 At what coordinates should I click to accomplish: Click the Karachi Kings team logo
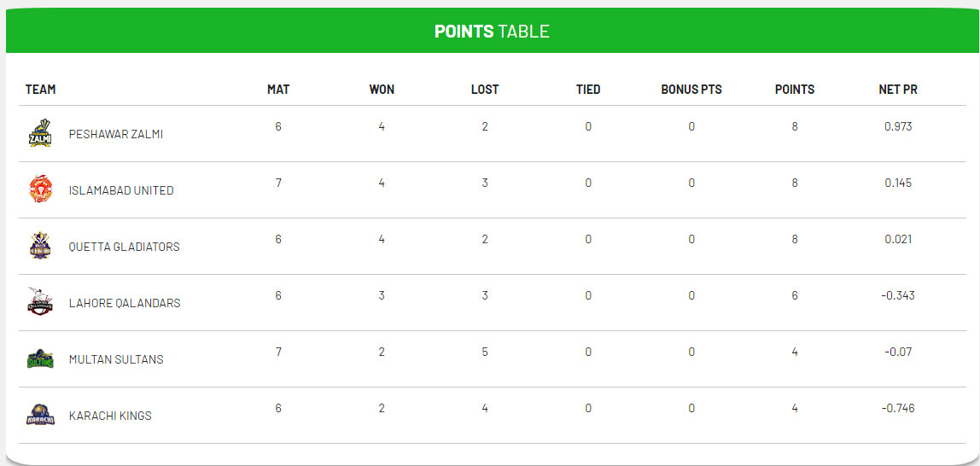[40, 415]
